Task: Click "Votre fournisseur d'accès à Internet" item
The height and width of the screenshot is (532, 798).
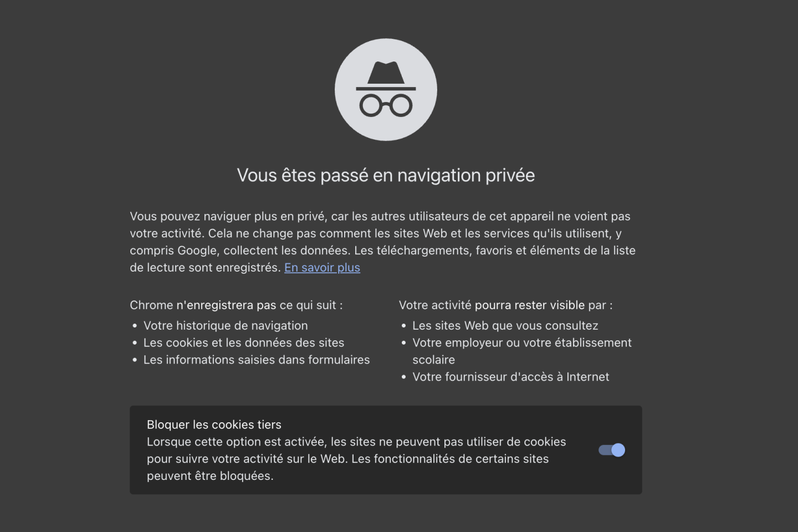Action: coord(510,377)
